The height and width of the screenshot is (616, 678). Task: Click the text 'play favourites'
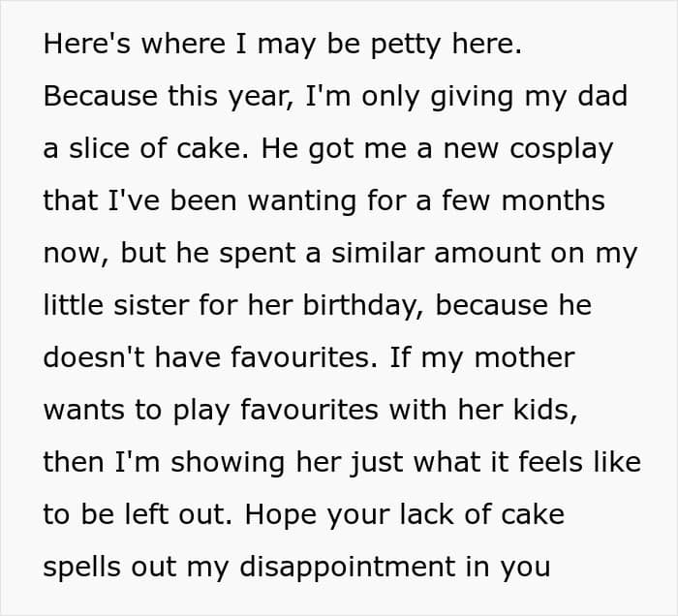[x=275, y=411]
